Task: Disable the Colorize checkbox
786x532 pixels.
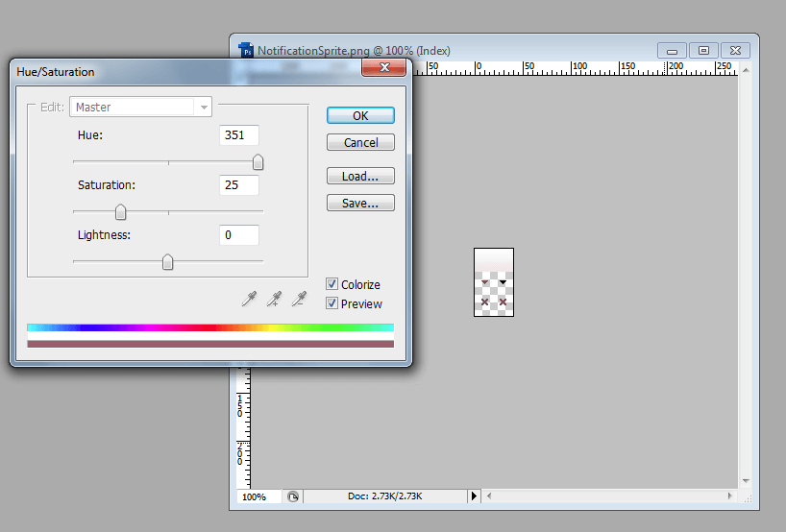Action: point(332,284)
